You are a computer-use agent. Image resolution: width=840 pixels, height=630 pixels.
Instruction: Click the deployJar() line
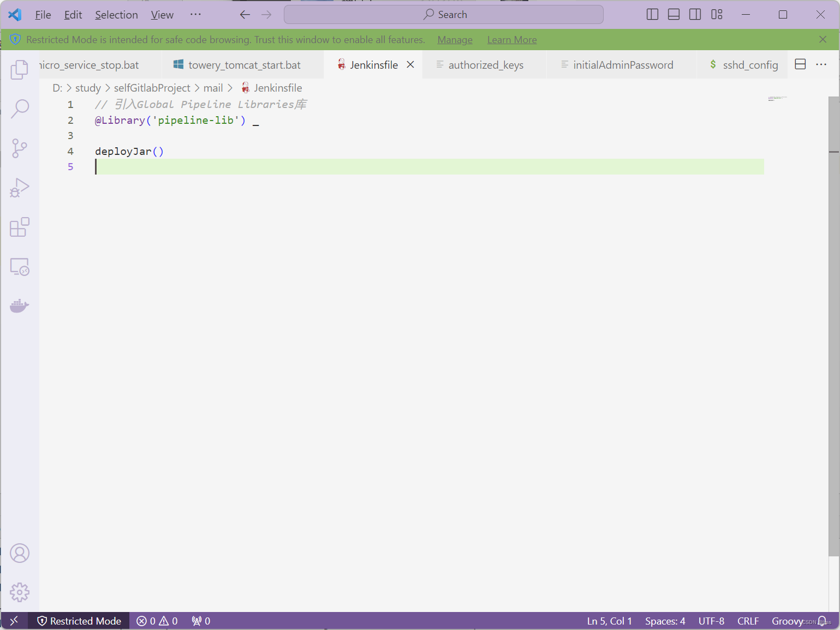pyautogui.click(x=129, y=151)
